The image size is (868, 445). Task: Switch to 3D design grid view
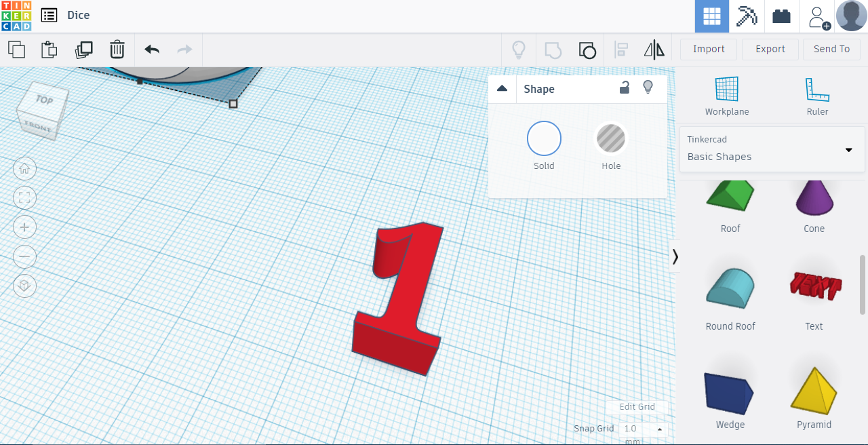712,16
